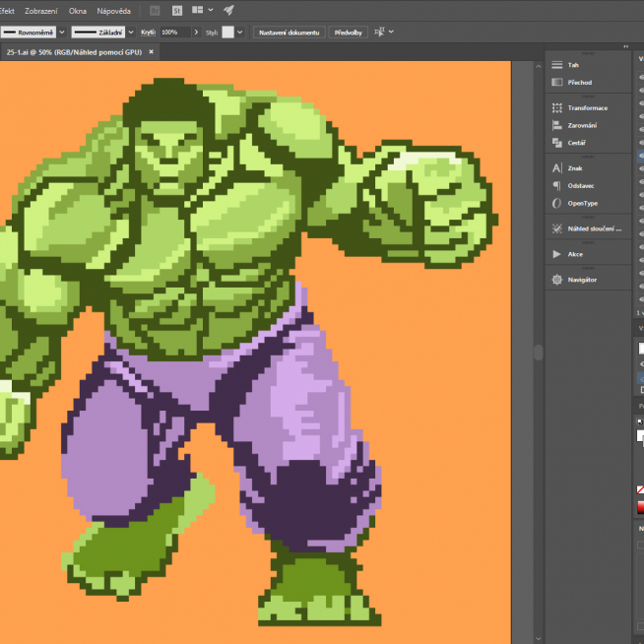Open the Zarovnání align panel
Image resolution: width=644 pixels, height=644 pixels.
pos(557,126)
